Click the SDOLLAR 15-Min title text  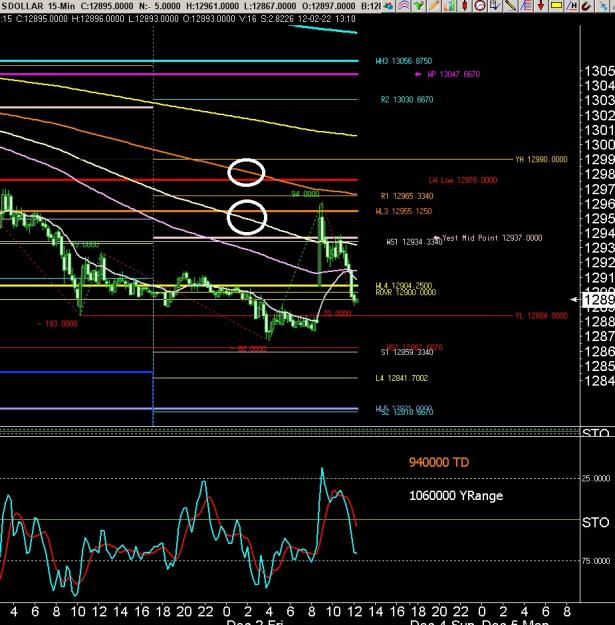tap(38, 6)
